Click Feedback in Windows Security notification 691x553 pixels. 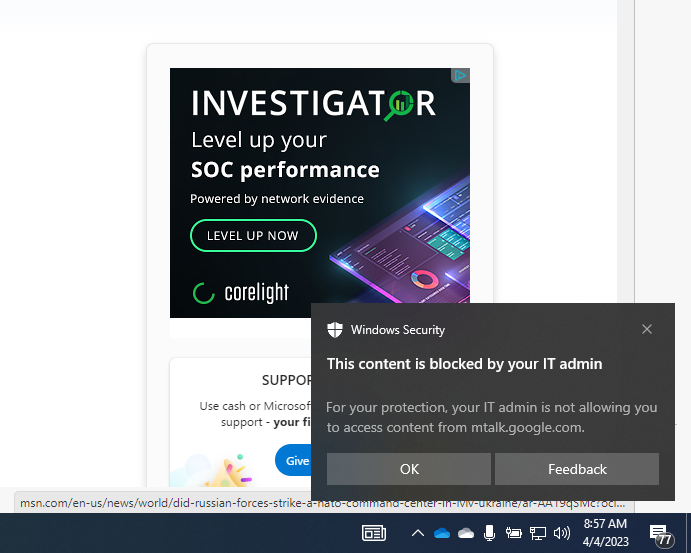pyautogui.click(x=577, y=469)
